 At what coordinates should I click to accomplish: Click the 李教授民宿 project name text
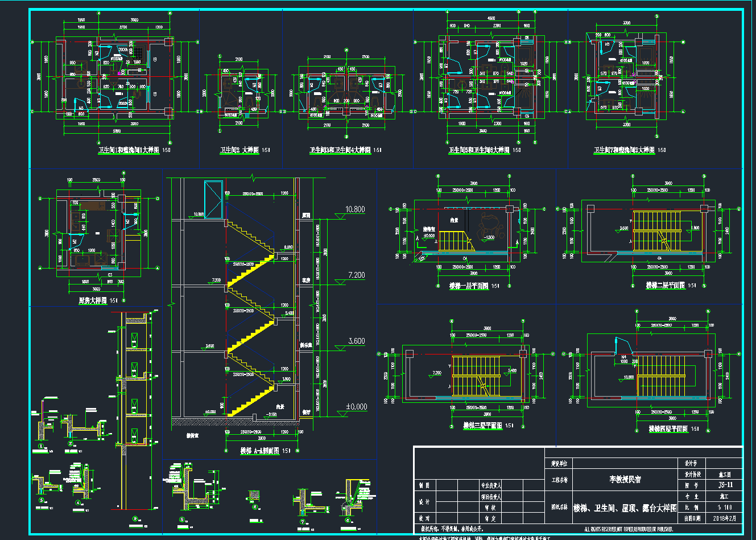point(625,480)
